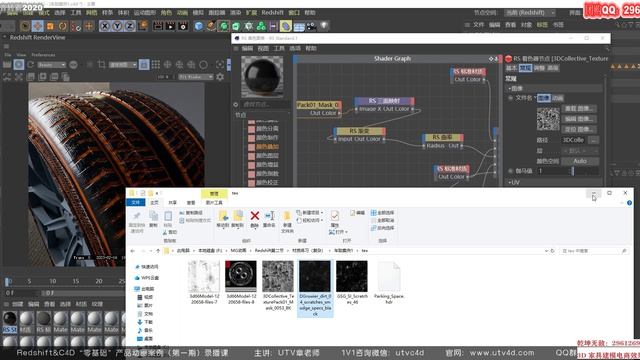Click the QR-like texture preview thumbnail
The image size is (640, 360).
click(548, 119)
